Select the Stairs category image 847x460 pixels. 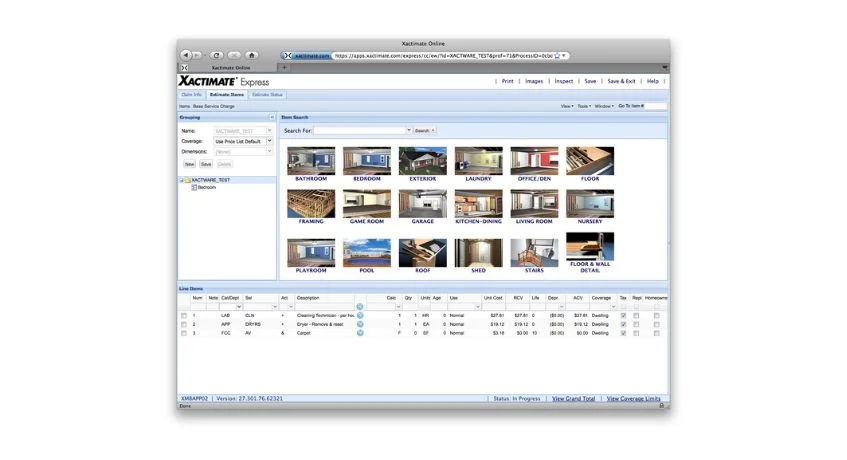534,253
